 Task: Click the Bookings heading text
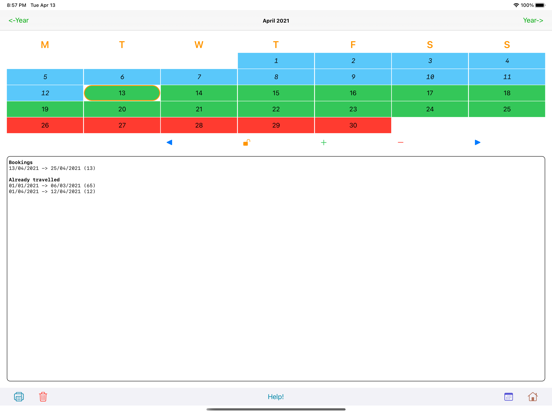point(21,162)
